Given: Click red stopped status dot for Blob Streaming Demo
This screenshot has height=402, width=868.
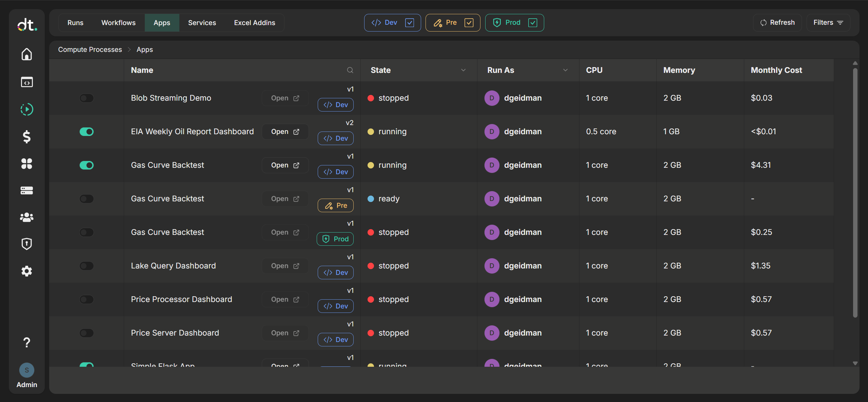Looking at the screenshot, I should coord(371,98).
